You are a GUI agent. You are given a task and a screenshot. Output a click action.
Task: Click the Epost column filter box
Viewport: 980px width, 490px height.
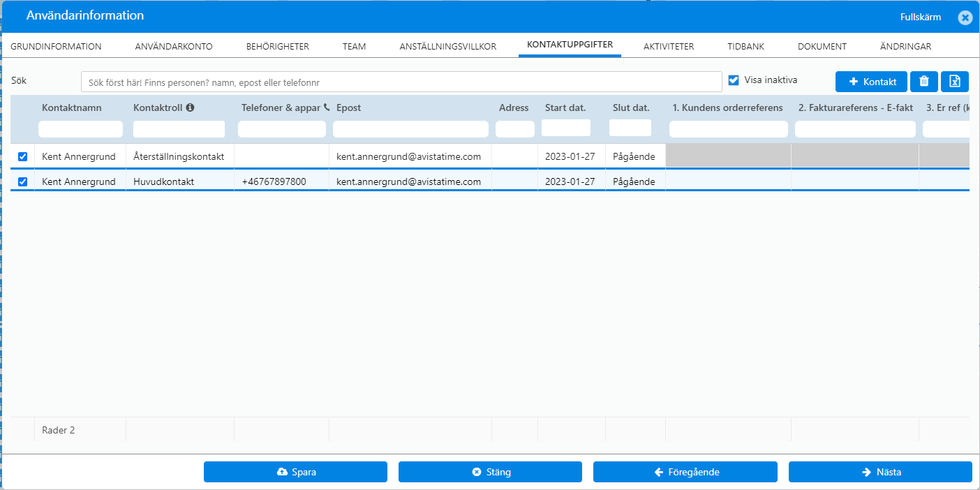pyautogui.click(x=410, y=129)
